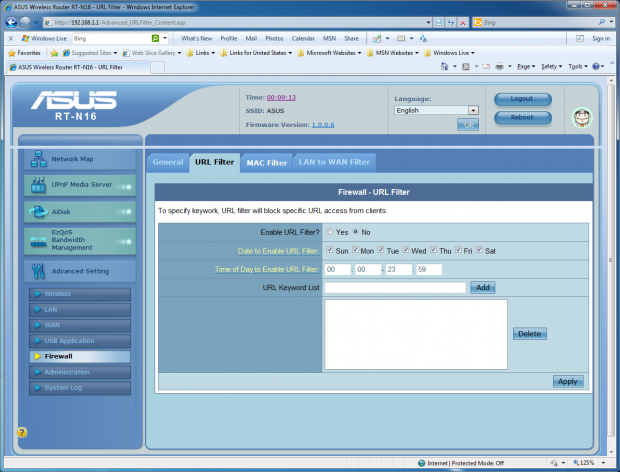Click the Add button for URL keyword
Screen dimensions: 620x472
pyautogui.click(x=482, y=287)
